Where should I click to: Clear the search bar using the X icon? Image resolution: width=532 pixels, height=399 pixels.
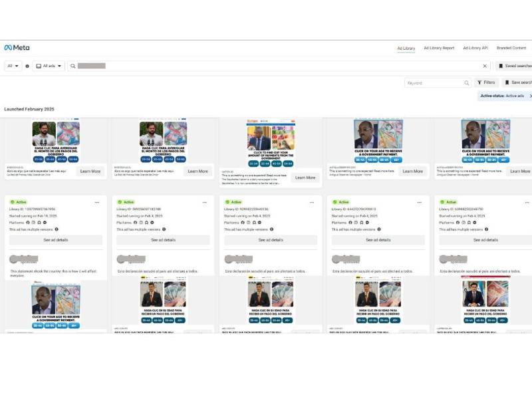pyautogui.click(x=486, y=66)
